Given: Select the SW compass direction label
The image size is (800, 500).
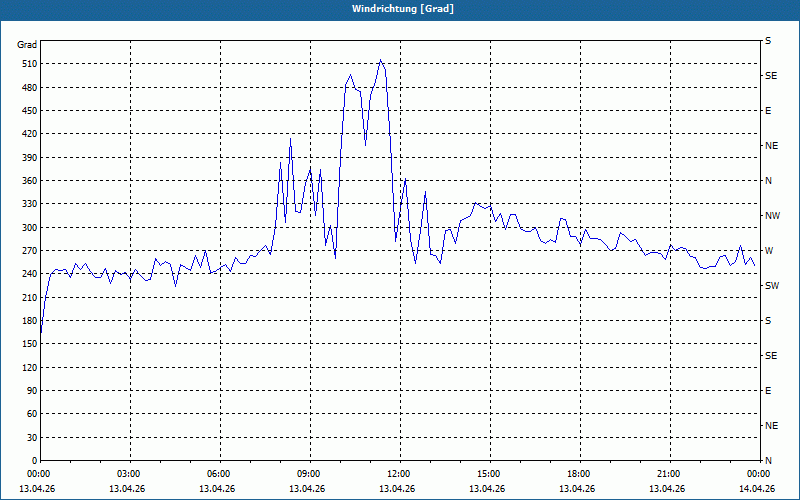Looking at the screenshot, I should pyautogui.click(x=771, y=286).
